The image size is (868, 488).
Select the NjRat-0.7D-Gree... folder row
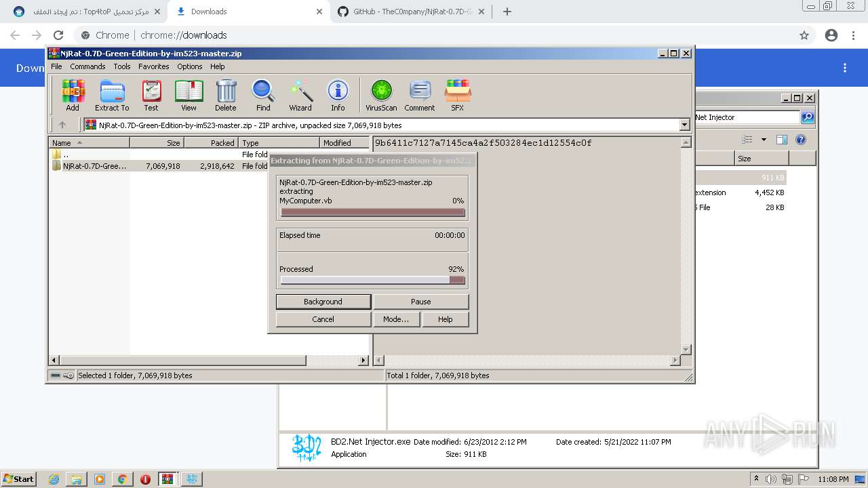[209, 166]
